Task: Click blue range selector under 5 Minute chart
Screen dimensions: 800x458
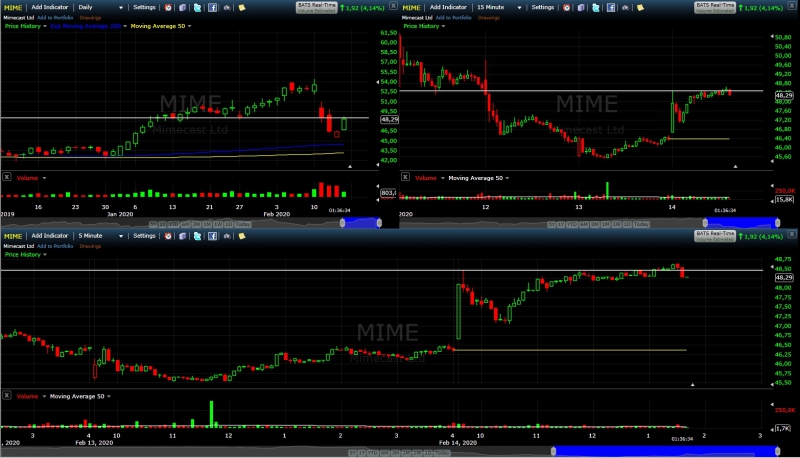Action: click(x=665, y=451)
